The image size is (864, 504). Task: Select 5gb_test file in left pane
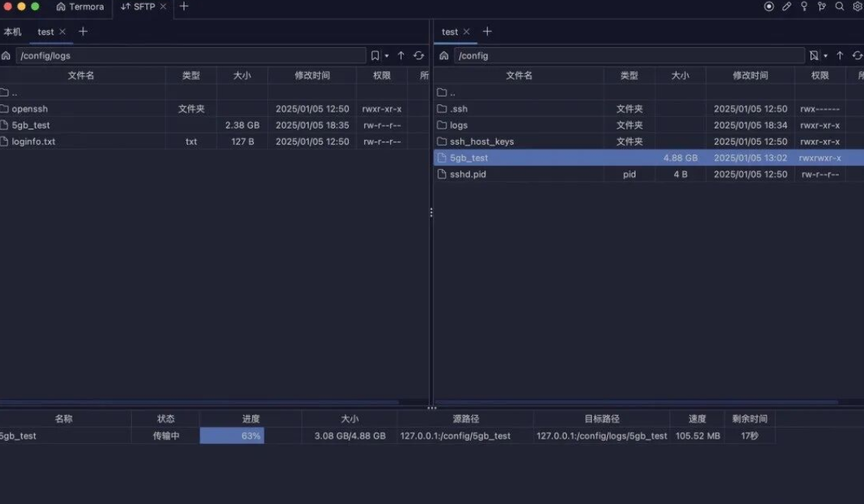pos(214,125)
